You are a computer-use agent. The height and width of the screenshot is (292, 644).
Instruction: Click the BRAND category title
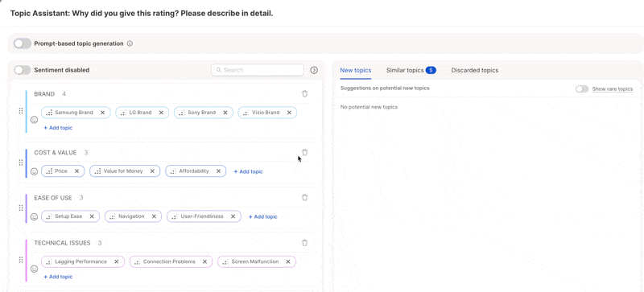(x=44, y=94)
